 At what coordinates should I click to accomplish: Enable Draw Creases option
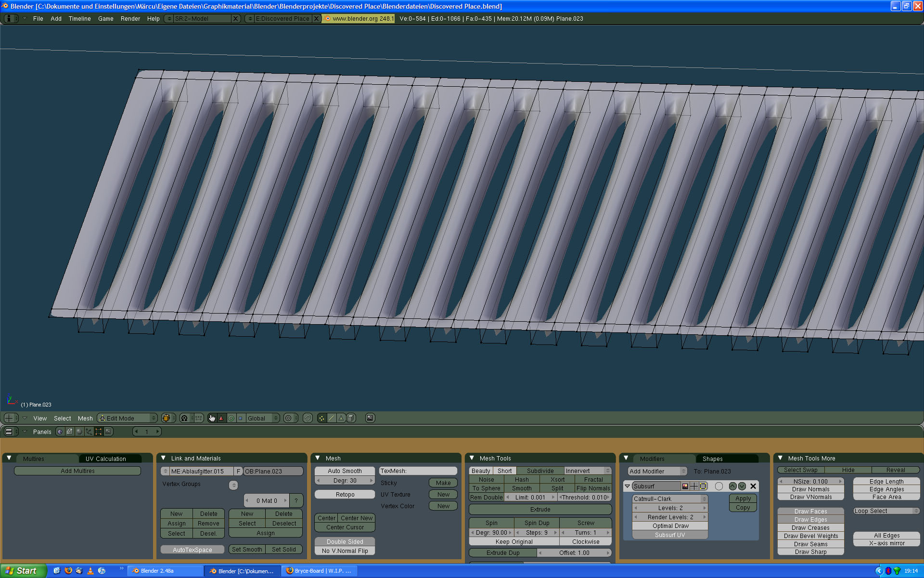[x=810, y=528]
